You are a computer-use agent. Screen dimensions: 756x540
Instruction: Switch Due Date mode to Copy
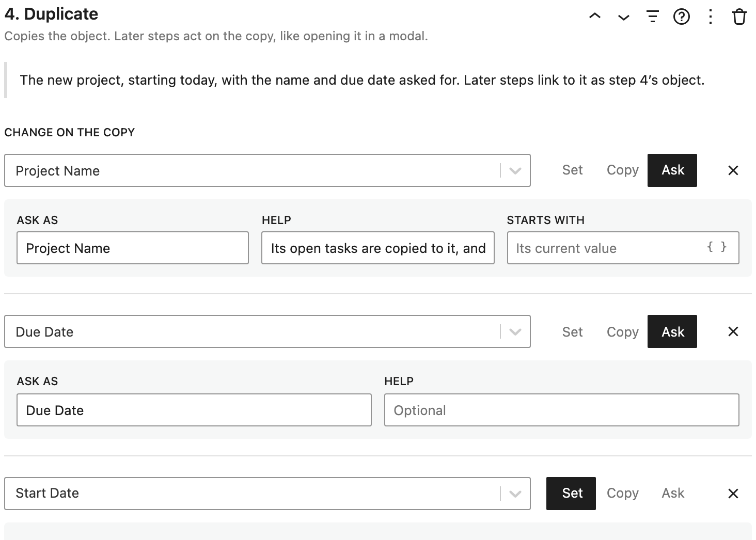[622, 332]
